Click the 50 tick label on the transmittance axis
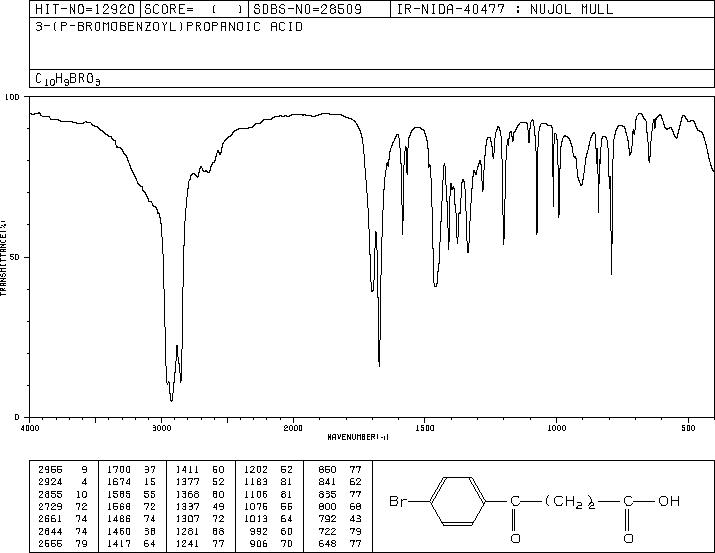 [15, 258]
